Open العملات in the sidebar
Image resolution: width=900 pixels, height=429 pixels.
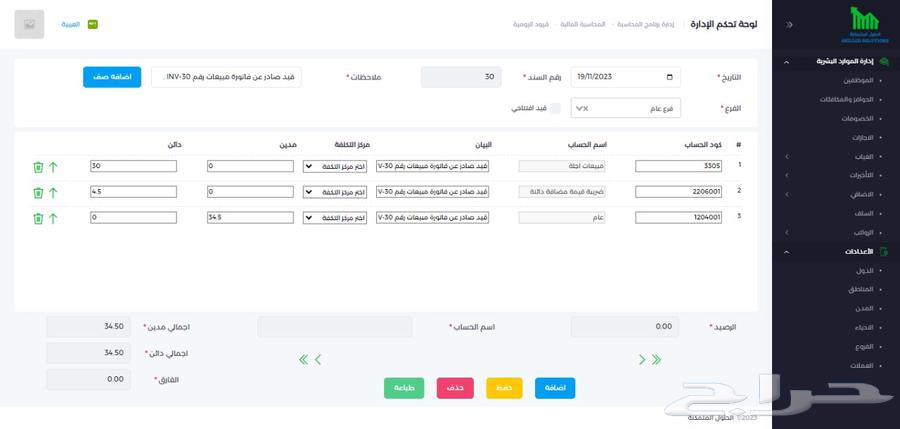point(863,366)
